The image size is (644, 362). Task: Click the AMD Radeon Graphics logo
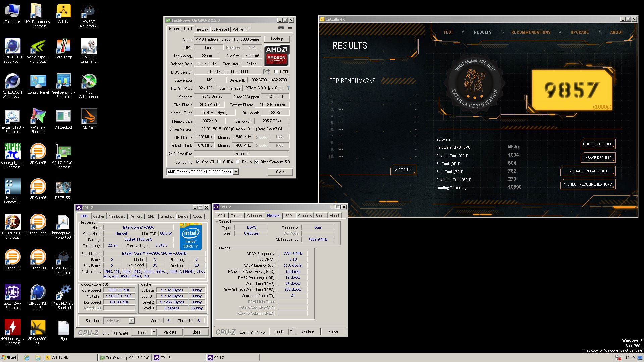point(277,55)
